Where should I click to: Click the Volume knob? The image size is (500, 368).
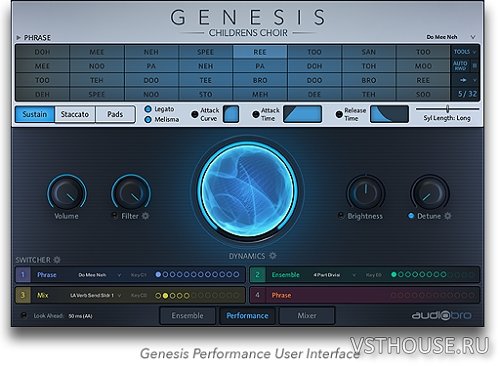coord(67,193)
